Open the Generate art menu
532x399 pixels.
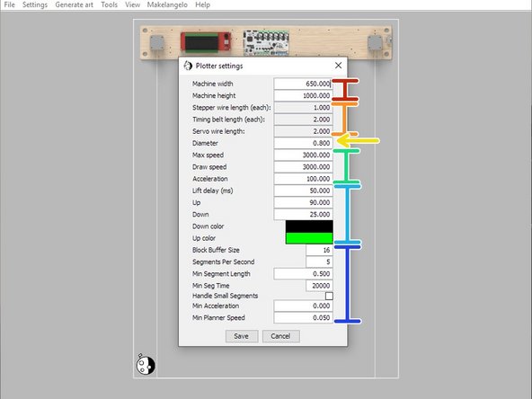point(75,4)
